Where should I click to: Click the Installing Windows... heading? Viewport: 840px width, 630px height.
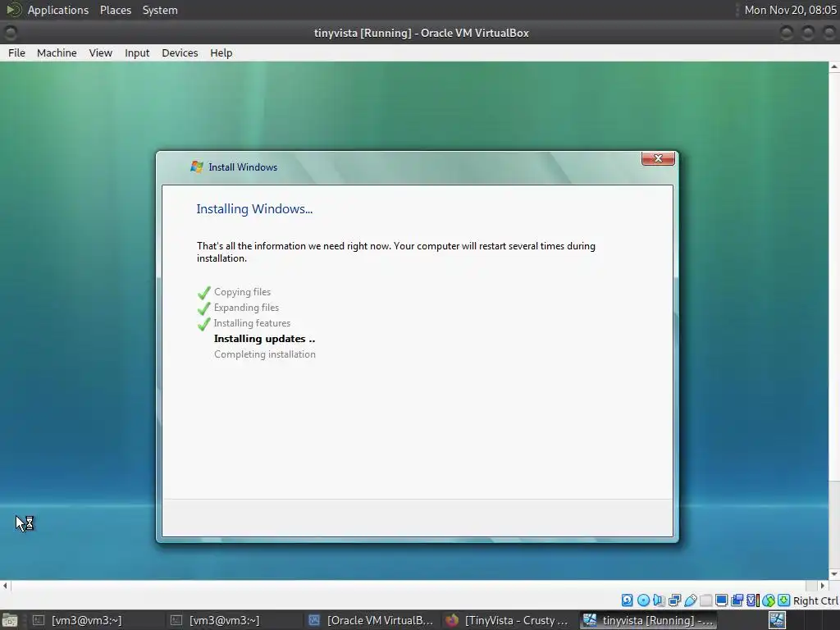tap(254, 209)
